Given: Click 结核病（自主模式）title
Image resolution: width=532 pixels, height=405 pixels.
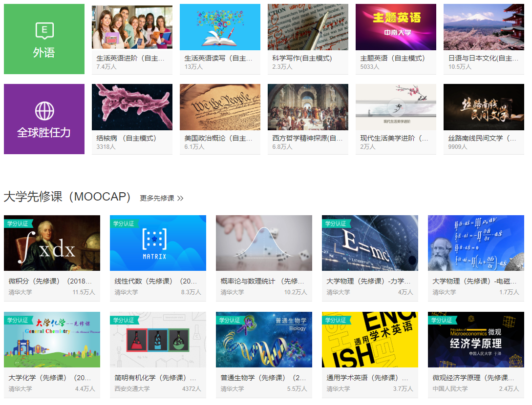Looking at the screenshot, I should click(126, 138).
